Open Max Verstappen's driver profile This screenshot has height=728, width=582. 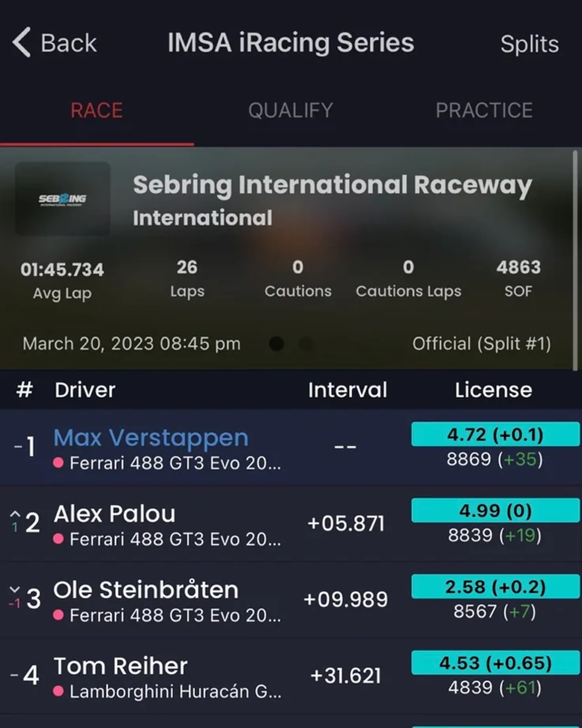151,438
